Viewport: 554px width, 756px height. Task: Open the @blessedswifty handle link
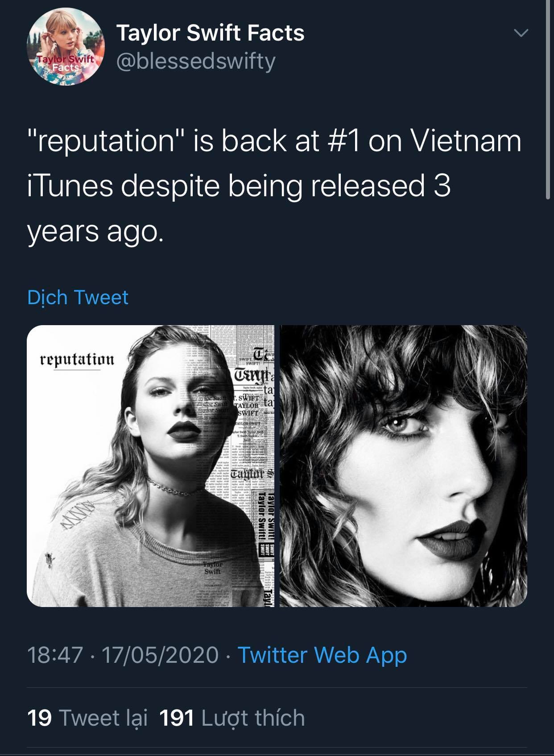(196, 61)
